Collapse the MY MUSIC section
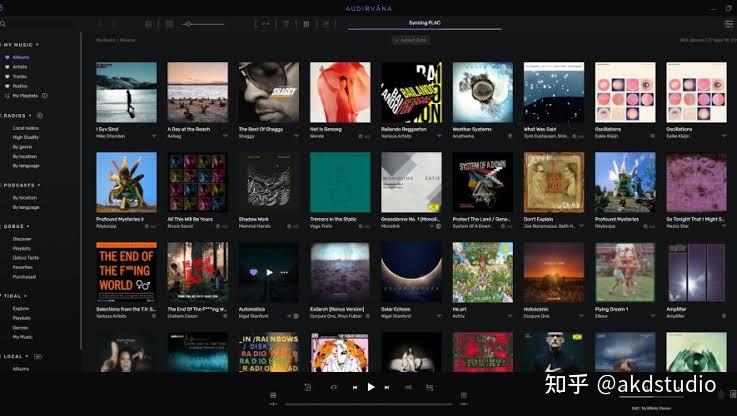The width and height of the screenshot is (737, 416). [x=37, y=45]
